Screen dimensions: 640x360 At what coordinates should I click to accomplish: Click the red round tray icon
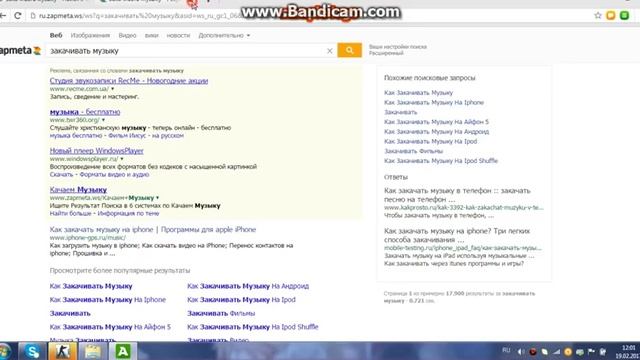pos(533,351)
